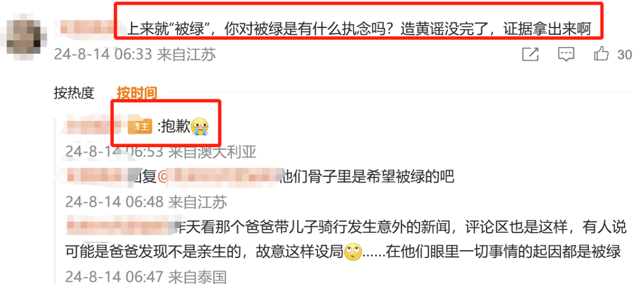Image resolution: width=644 pixels, height=305 pixels.
Task: Click the reply text 他们骨子里是希望被绿的吧
Action: (366, 177)
